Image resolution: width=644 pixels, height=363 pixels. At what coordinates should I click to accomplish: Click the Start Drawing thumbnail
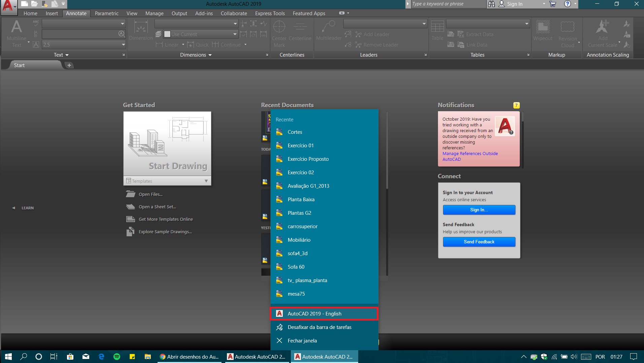[167, 144]
